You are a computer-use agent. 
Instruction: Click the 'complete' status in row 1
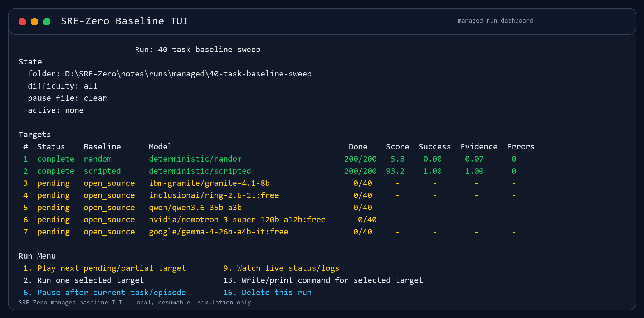(56, 159)
